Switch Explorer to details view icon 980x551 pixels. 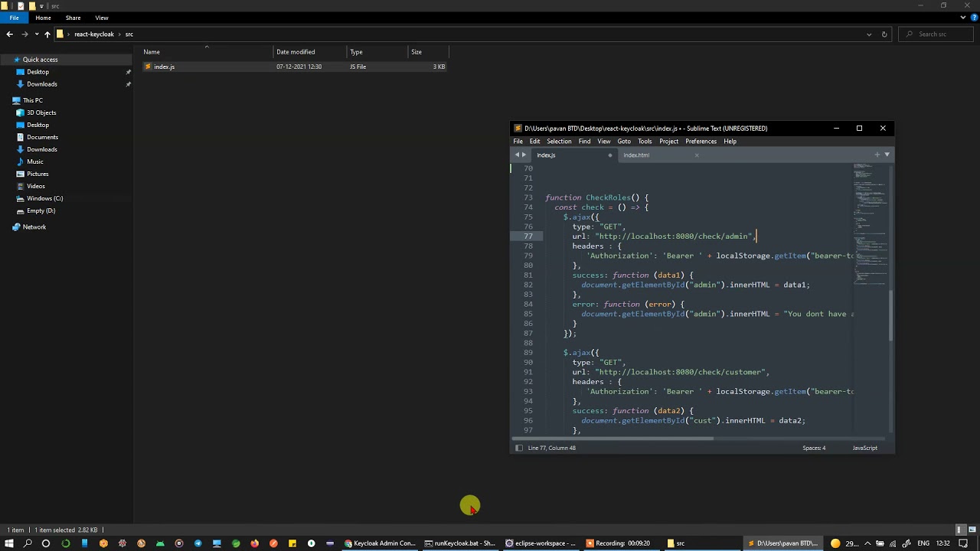point(959,530)
